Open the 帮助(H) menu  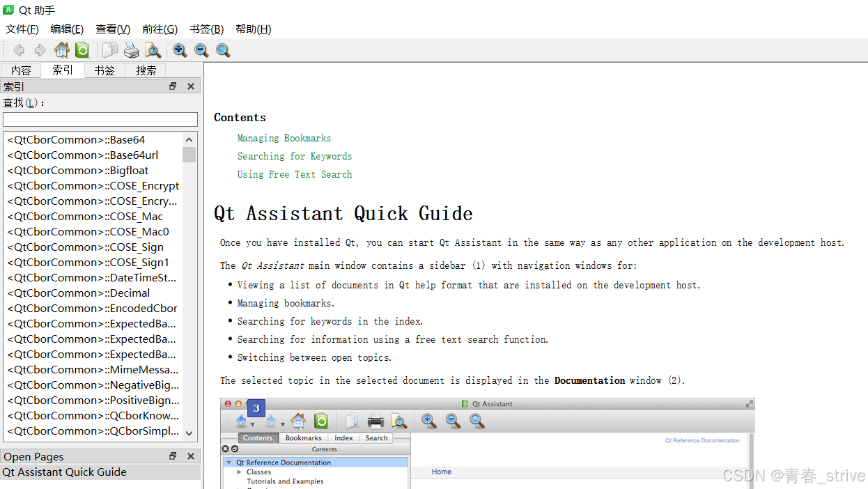coord(253,29)
